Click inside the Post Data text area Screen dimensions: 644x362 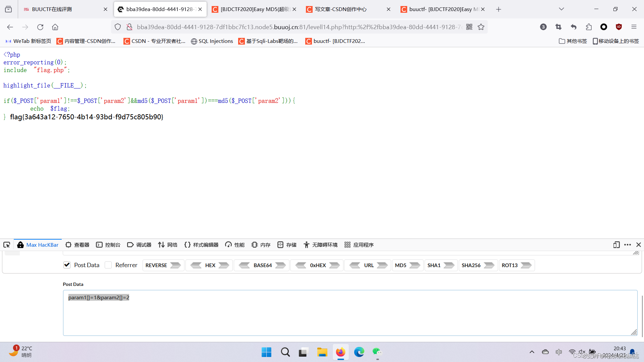350,313
